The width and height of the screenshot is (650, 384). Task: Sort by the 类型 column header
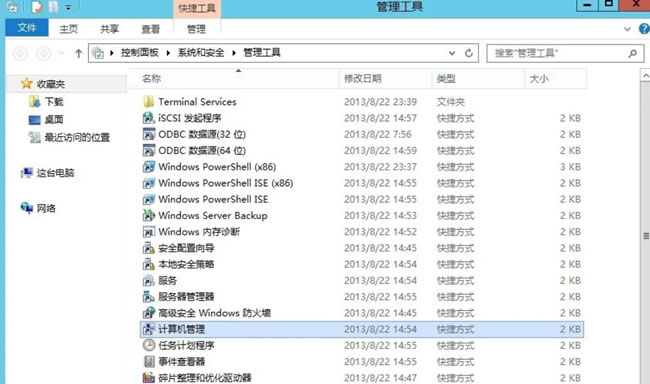[x=478, y=78]
